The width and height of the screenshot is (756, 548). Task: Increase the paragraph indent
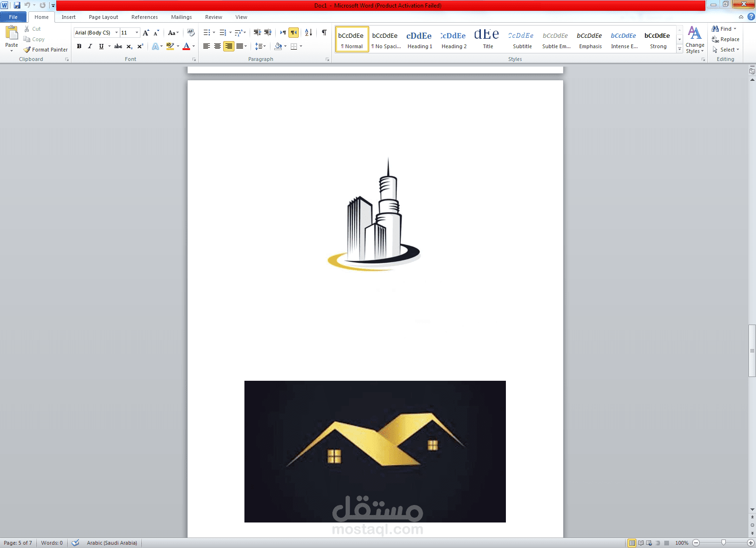pyautogui.click(x=268, y=33)
